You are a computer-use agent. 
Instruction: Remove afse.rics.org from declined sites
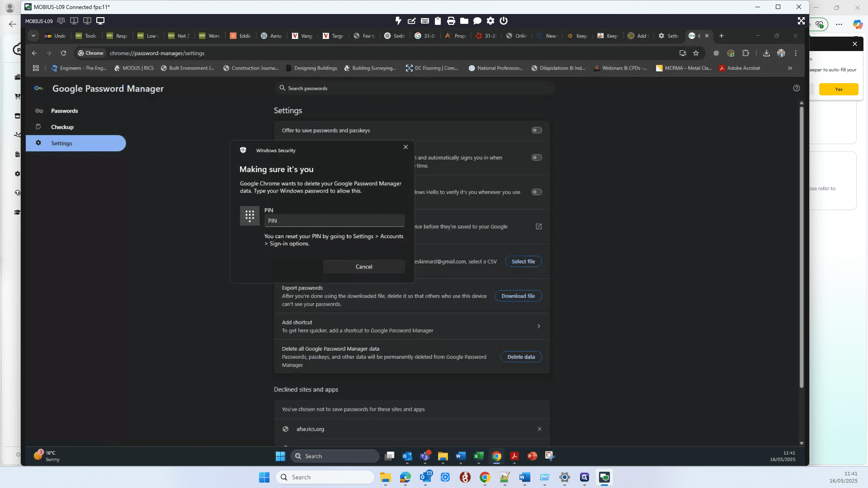(x=539, y=429)
